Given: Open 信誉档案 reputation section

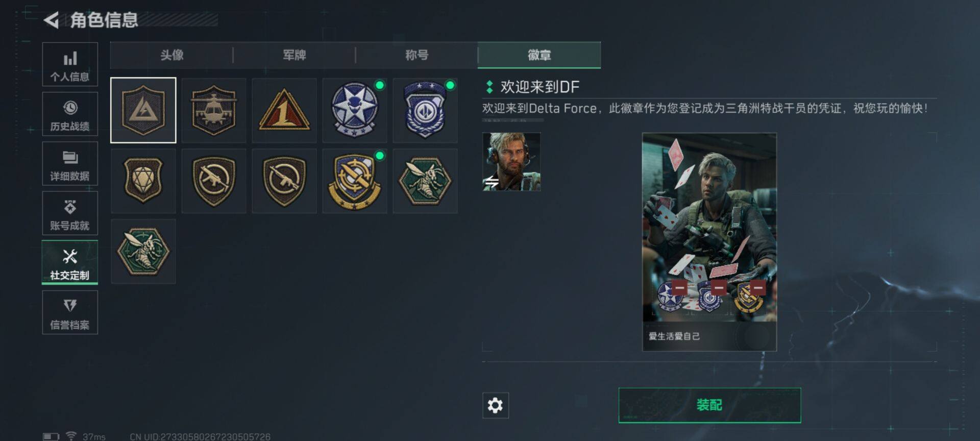Looking at the screenshot, I should pos(70,312).
